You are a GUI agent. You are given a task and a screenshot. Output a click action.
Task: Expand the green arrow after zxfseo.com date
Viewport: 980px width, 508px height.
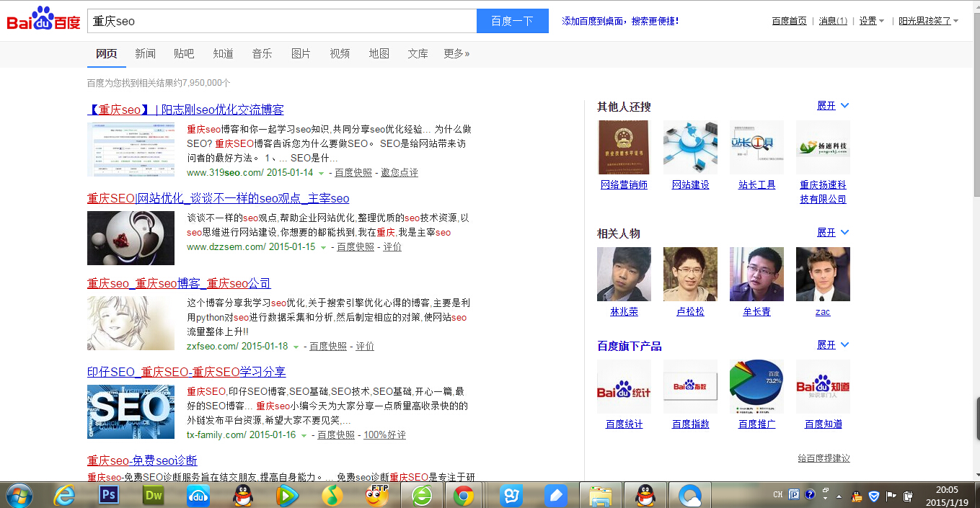pos(296,347)
